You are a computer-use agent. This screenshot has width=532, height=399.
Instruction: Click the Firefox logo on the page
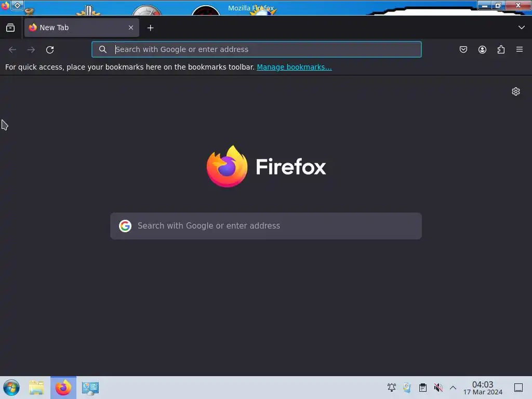coord(227,166)
